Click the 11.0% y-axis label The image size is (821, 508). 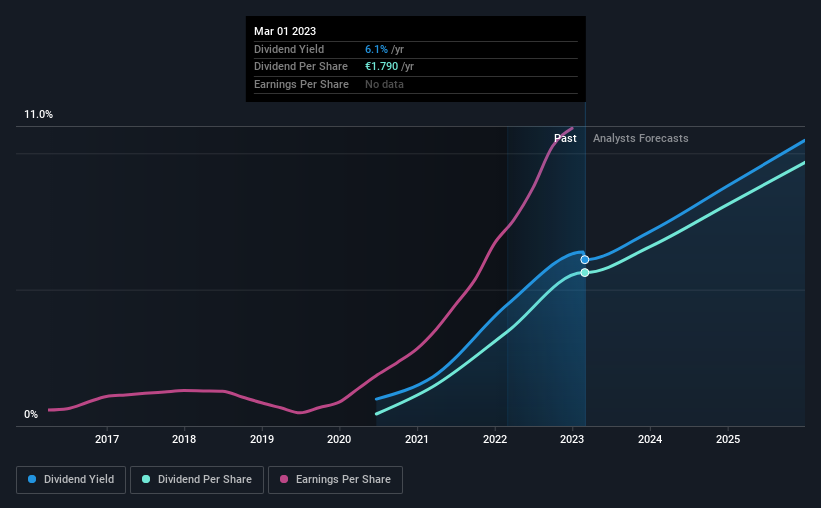(x=39, y=115)
